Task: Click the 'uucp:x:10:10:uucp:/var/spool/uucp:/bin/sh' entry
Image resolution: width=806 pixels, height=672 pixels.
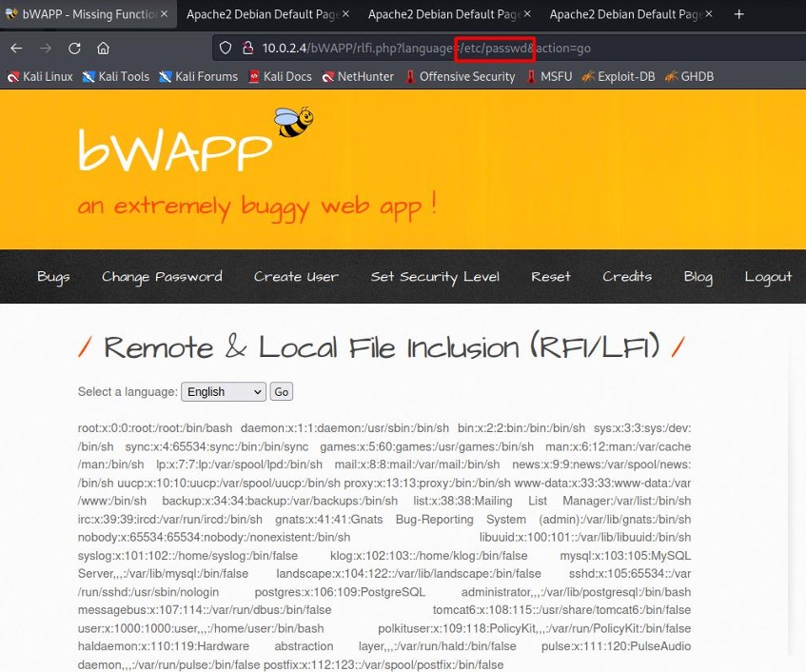Action: [228, 484]
